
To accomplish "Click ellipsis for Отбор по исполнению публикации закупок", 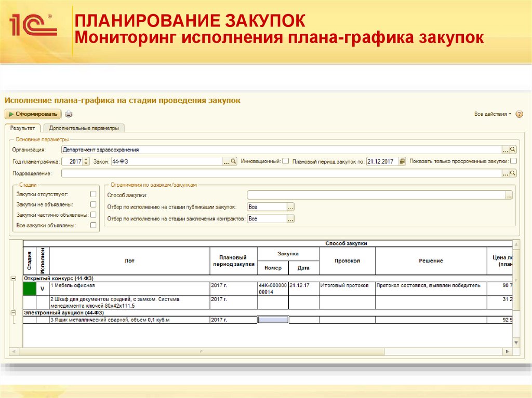I will [290, 207].
